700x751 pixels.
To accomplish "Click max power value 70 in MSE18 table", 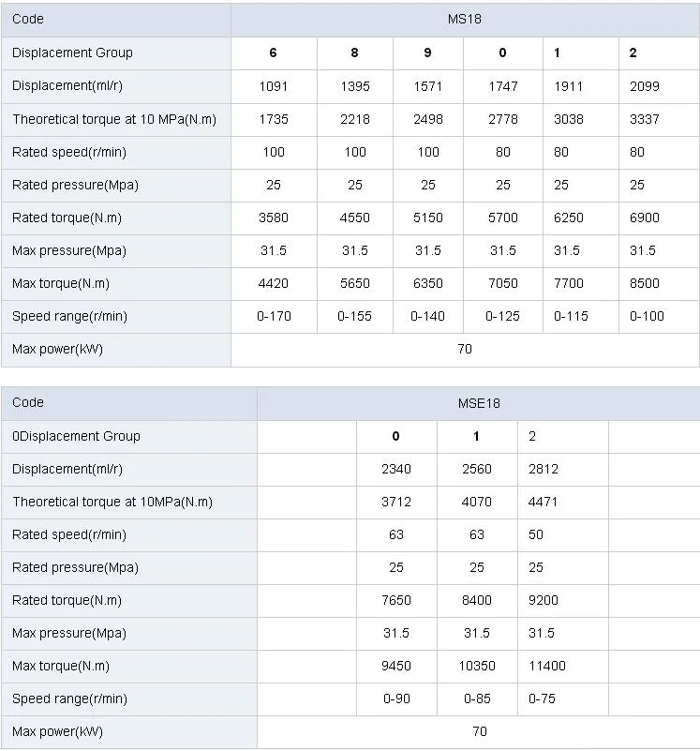I will coord(479,731).
